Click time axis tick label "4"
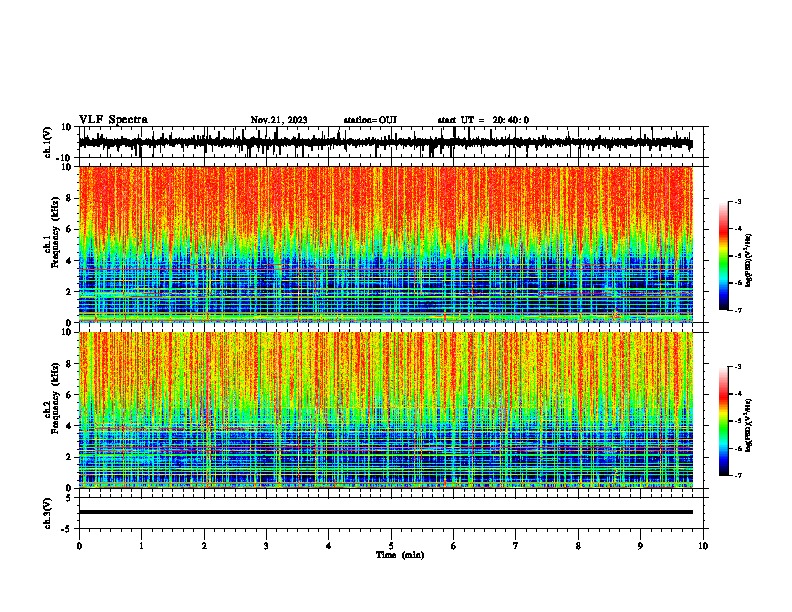792x612 pixels. click(329, 546)
